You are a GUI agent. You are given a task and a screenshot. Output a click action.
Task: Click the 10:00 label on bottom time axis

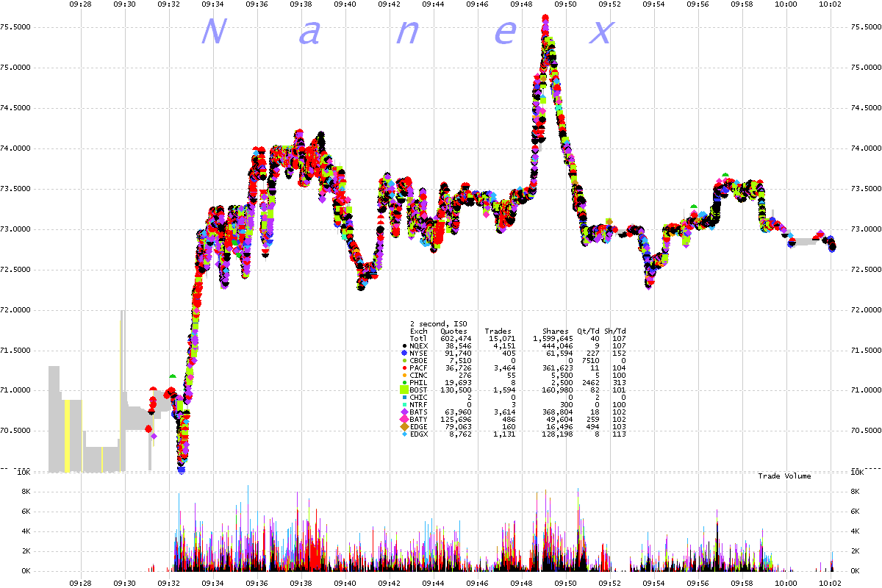[786, 584]
